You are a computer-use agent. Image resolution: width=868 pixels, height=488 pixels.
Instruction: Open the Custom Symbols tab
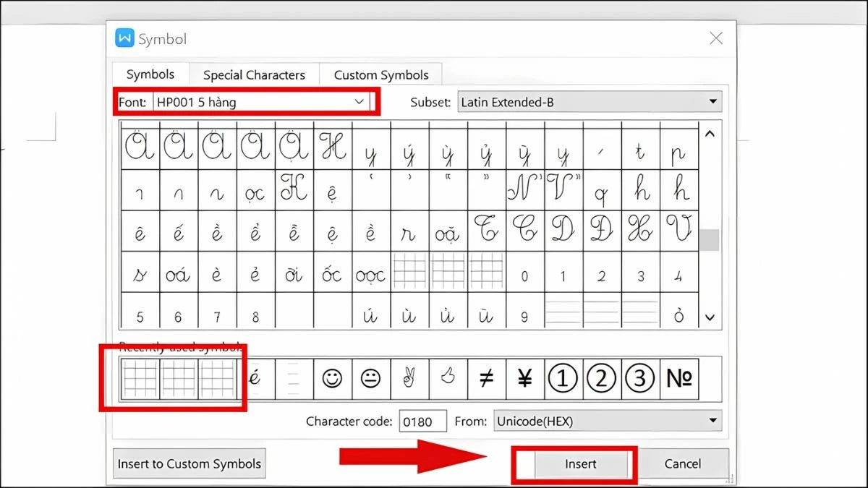click(x=381, y=74)
